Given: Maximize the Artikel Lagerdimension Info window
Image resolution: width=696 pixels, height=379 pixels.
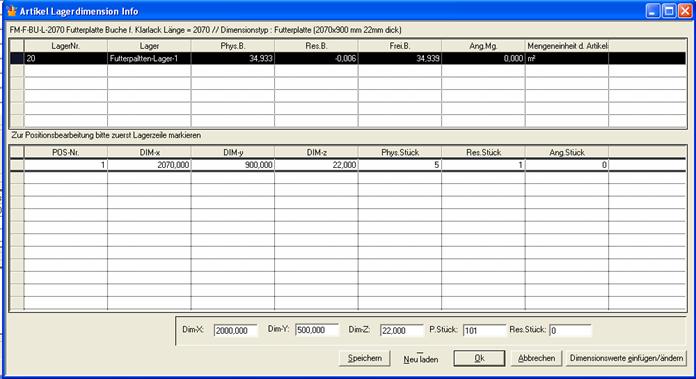Looking at the screenshot, I should tap(669, 11).
